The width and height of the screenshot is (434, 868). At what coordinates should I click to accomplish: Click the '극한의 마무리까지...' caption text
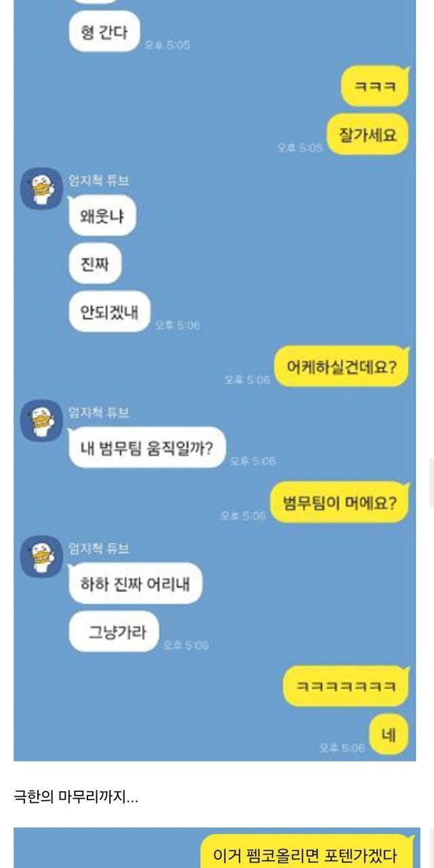click(x=76, y=796)
